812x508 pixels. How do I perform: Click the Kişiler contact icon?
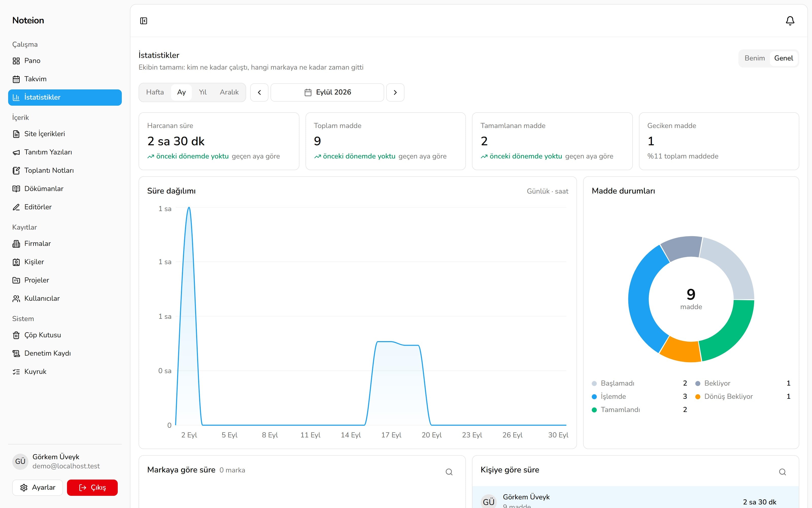tap(16, 262)
